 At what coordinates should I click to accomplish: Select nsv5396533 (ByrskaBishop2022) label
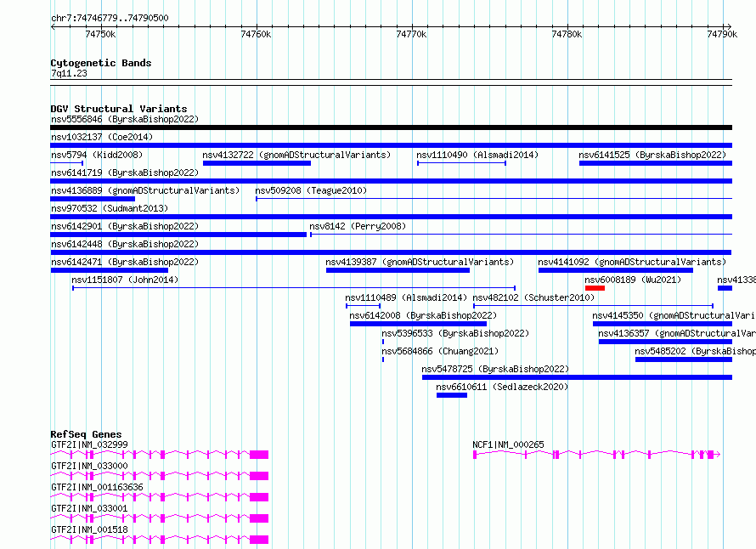click(455, 333)
